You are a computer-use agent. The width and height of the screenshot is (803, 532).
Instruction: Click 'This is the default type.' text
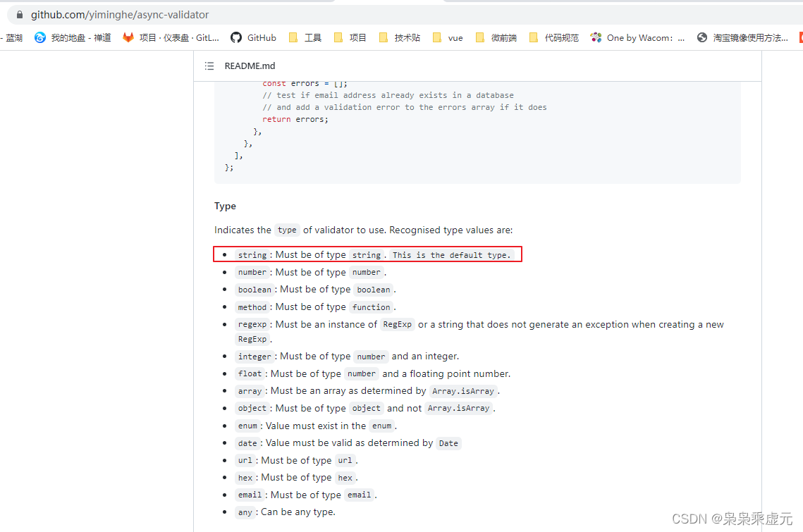(x=452, y=255)
